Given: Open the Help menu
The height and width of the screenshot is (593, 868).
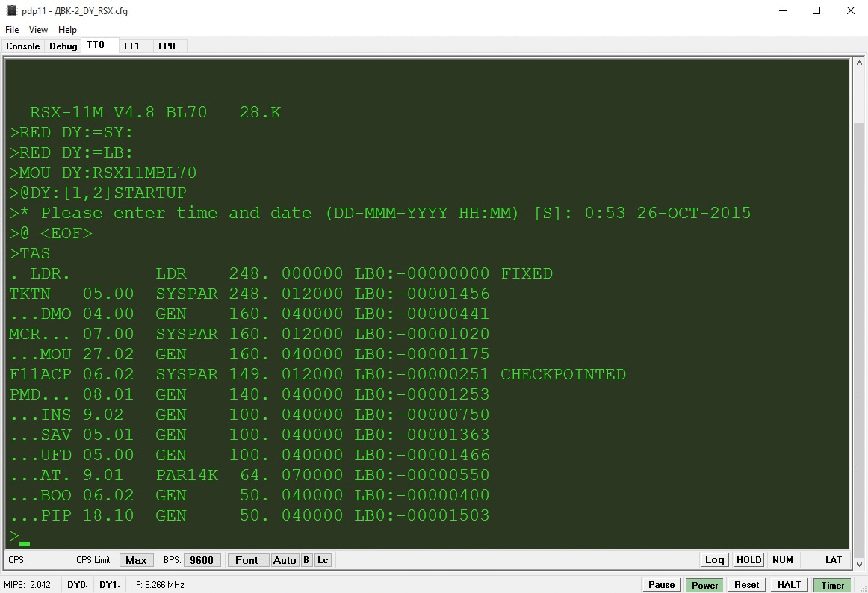Looking at the screenshot, I should (67, 30).
